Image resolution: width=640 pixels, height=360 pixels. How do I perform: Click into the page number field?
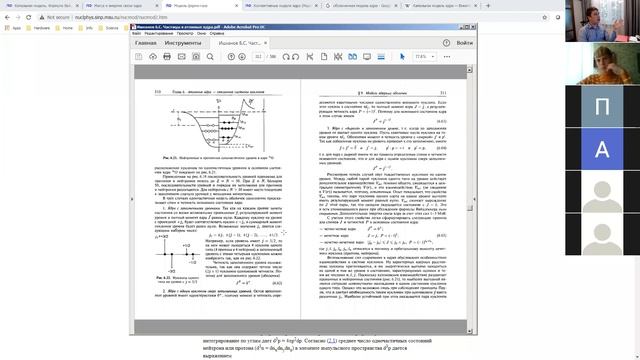(x=258, y=57)
